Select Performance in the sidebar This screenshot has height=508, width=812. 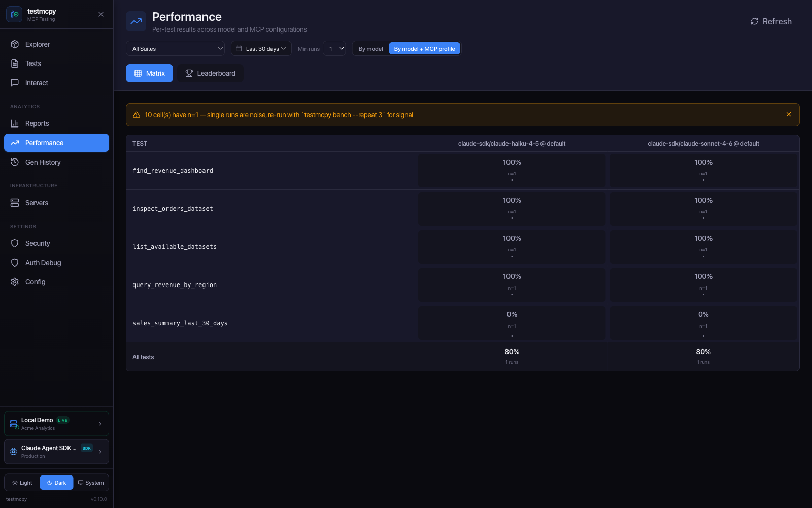[x=56, y=143]
